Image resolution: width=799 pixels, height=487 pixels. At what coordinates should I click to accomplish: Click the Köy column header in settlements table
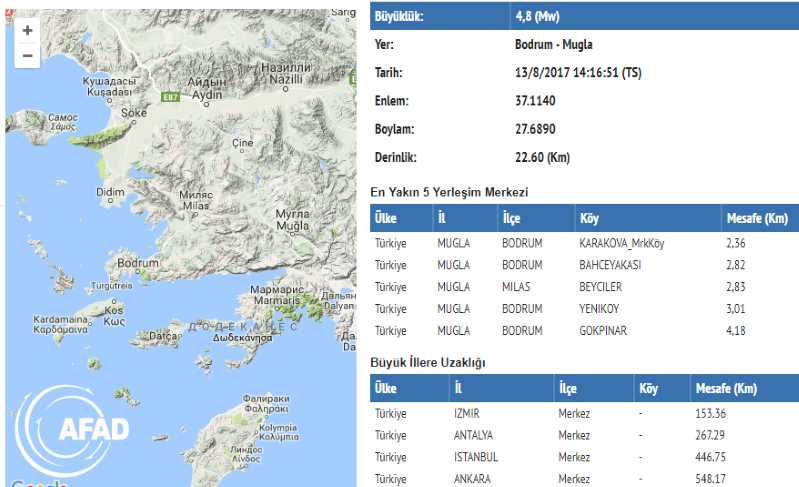[x=590, y=218]
